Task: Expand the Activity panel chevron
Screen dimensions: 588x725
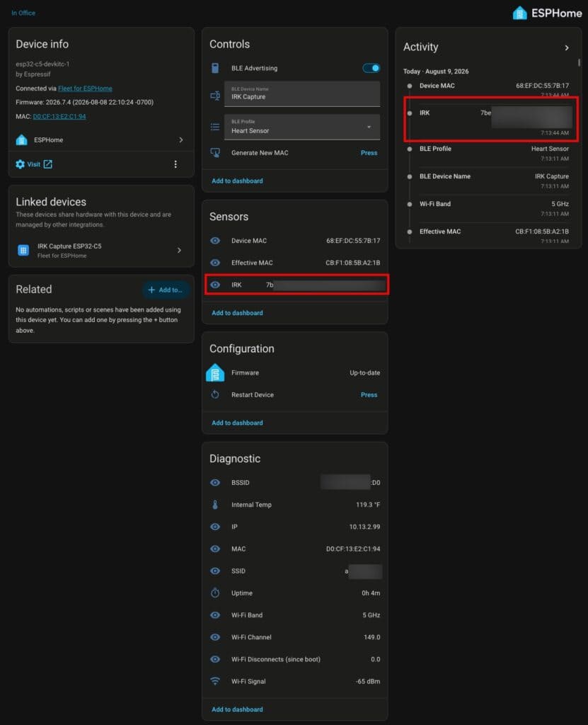Action: [x=567, y=47]
